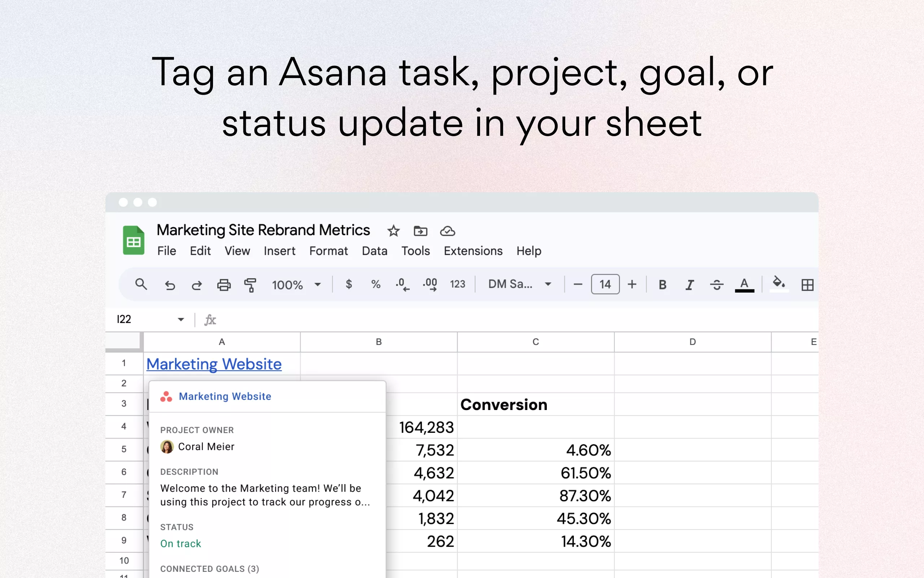
Task: Toggle italic formatting
Action: pyautogui.click(x=689, y=284)
